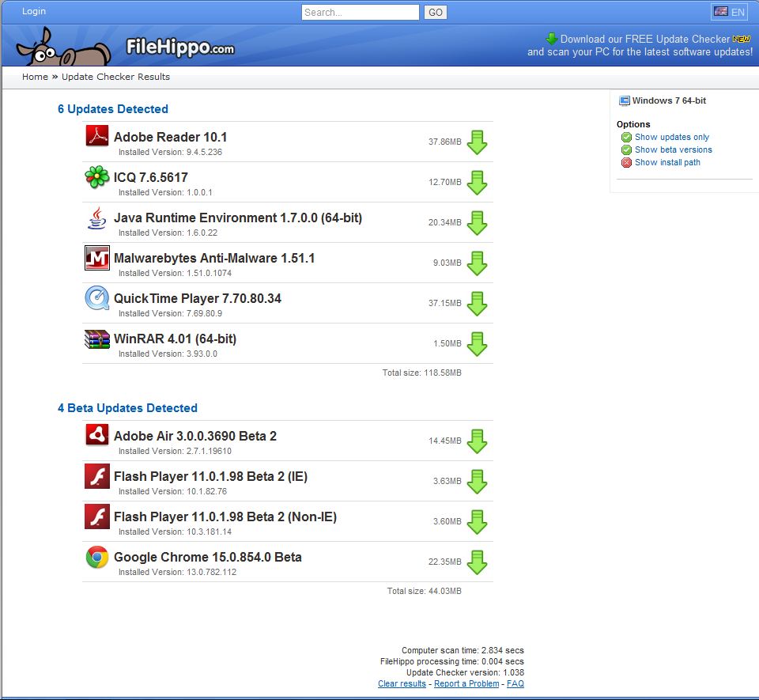
Task: Open WinRAR 4.01 (64-bit) title
Action: (175, 339)
